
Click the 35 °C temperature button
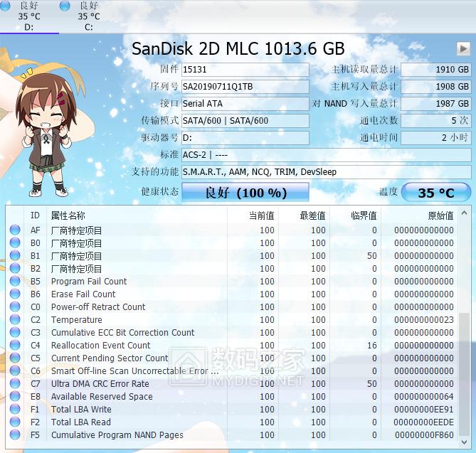tap(436, 193)
